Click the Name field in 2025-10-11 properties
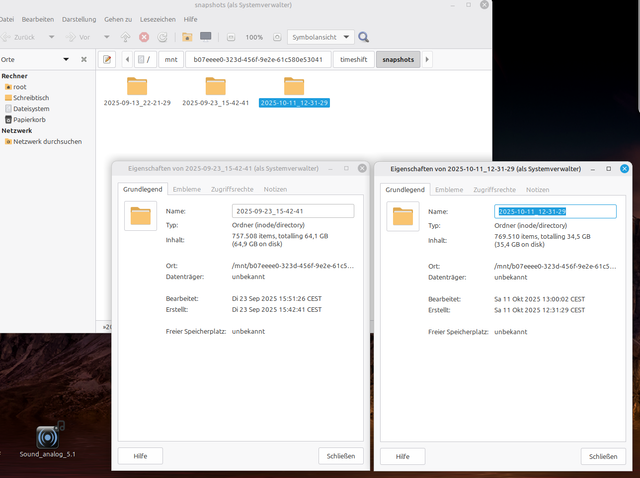This screenshot has height=478, width=640. tap(556, 211)
